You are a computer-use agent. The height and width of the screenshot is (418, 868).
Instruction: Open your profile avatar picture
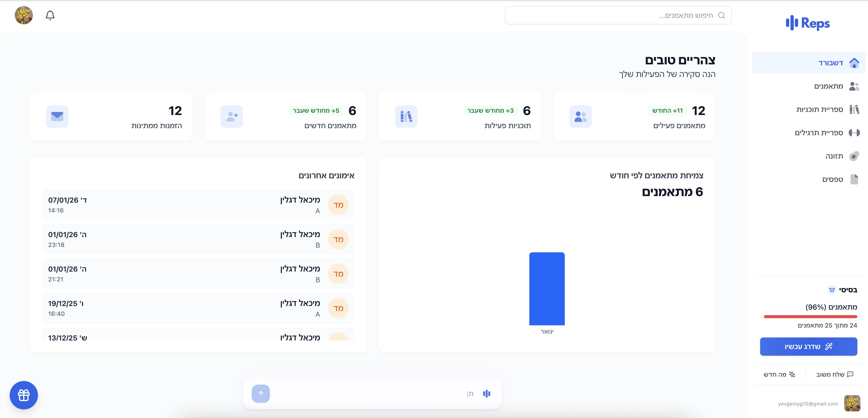(24, 15)
